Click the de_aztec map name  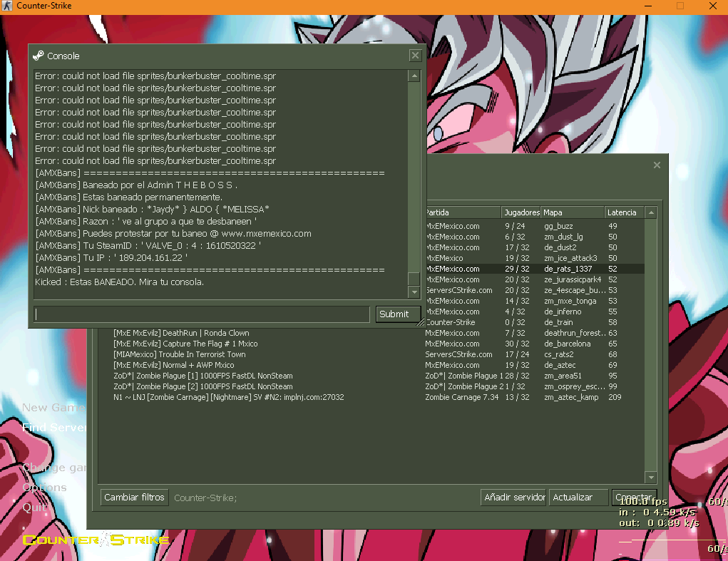click(560, 365)
